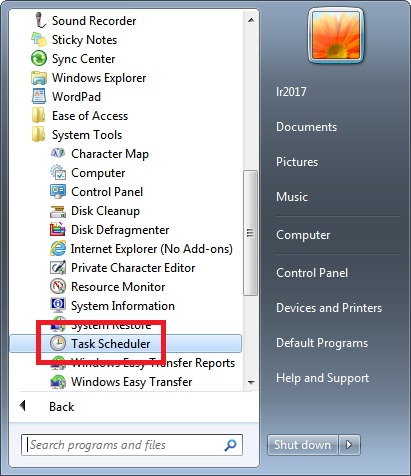The image size is (411, 476).
Task: Start Internet Explorer (No Add-ons)
Action: pos(151,249)
